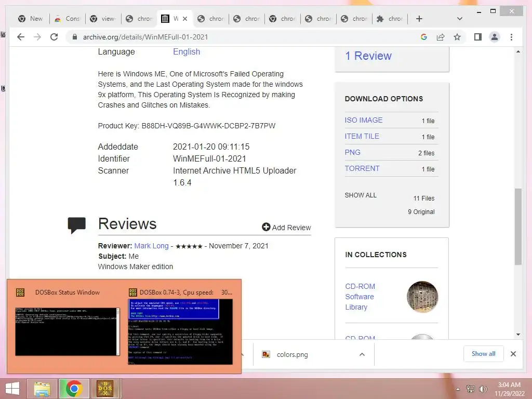Click the Product Key text line
The image size is (532, 399).
[187, 126]
